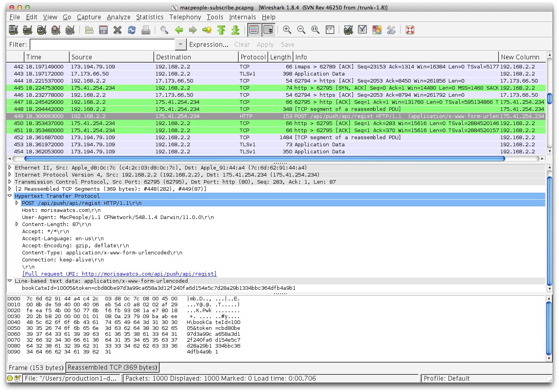
Task: Go back in packet history
Action: click(179, 30)
